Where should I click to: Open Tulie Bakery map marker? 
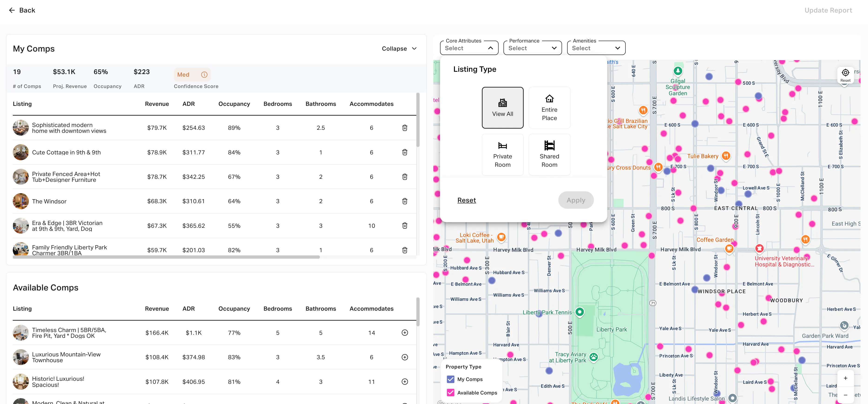(726, 156)
